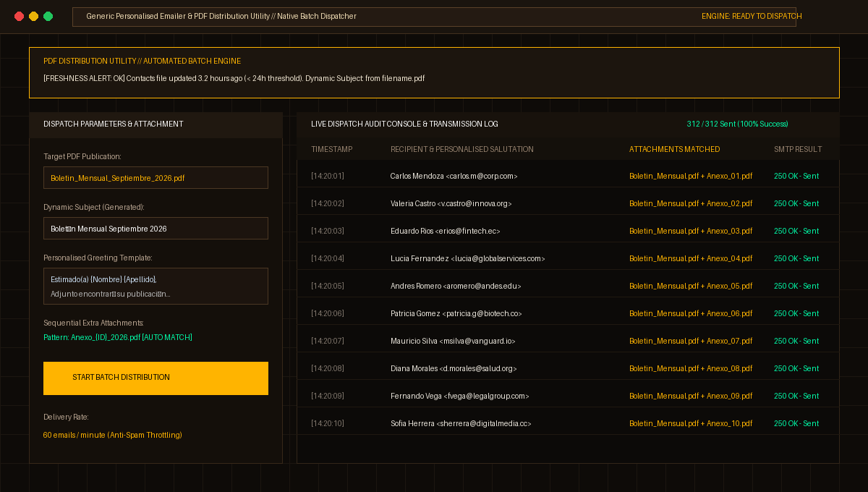Edit the Personalised Greeting Template box

point(156,287)
